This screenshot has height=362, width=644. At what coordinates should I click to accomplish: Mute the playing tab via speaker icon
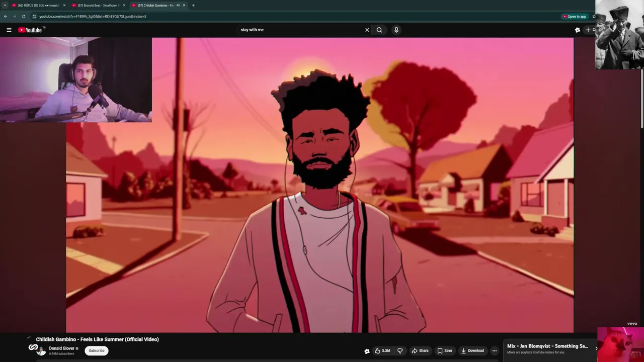tap(178, 5)
